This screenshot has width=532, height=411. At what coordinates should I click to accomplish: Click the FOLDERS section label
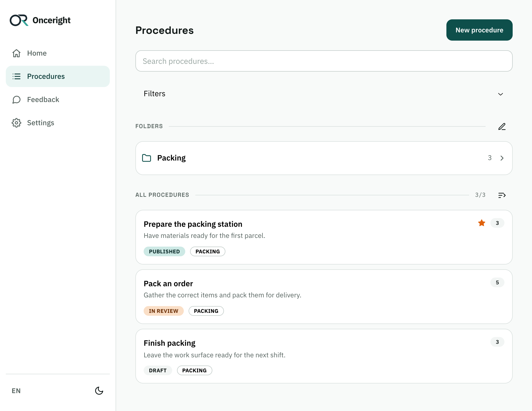(x=149, y=126)
